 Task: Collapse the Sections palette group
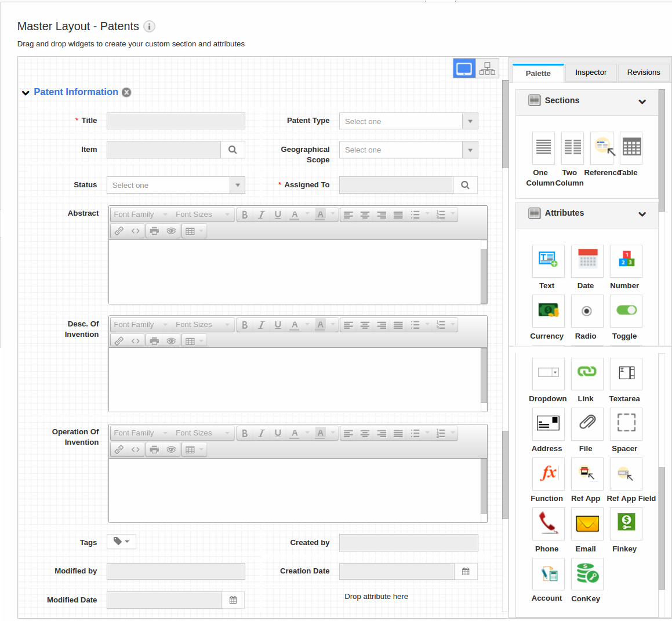(x=642, y=101)
